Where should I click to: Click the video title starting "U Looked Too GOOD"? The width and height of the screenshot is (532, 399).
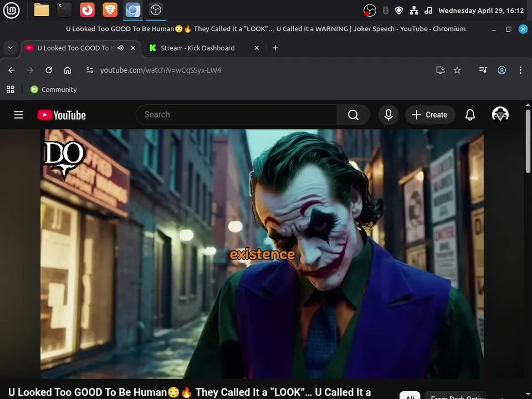190,392
